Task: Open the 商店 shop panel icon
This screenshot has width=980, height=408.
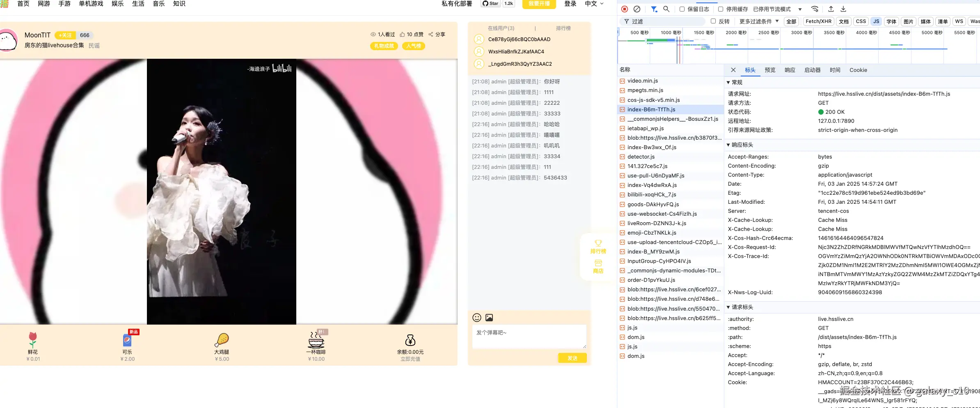Action: [598, 263]
